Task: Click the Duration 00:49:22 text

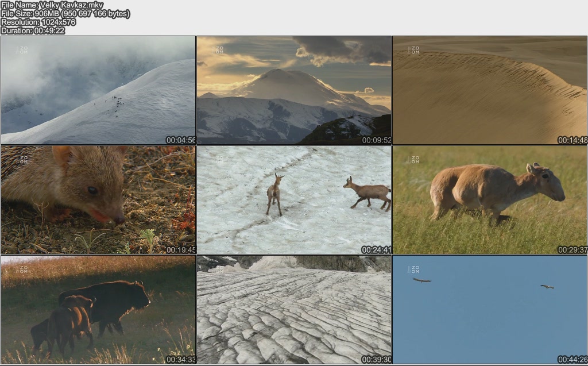Action: click(x=33, y=31)
